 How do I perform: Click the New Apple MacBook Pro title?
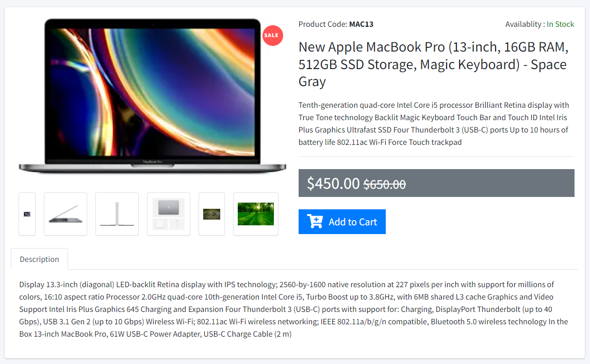pos(433,64)
